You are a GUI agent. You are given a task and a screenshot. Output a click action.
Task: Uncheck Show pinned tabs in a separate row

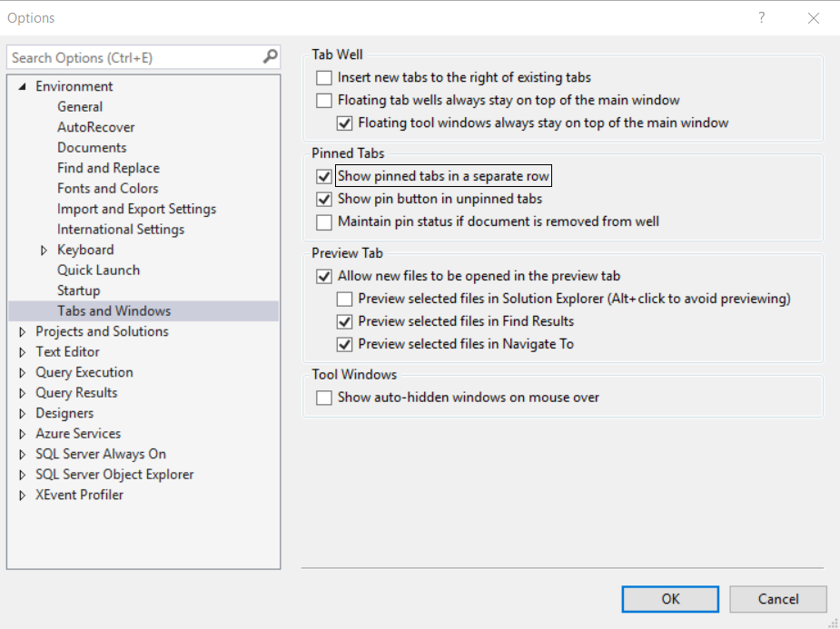(324, 177)
